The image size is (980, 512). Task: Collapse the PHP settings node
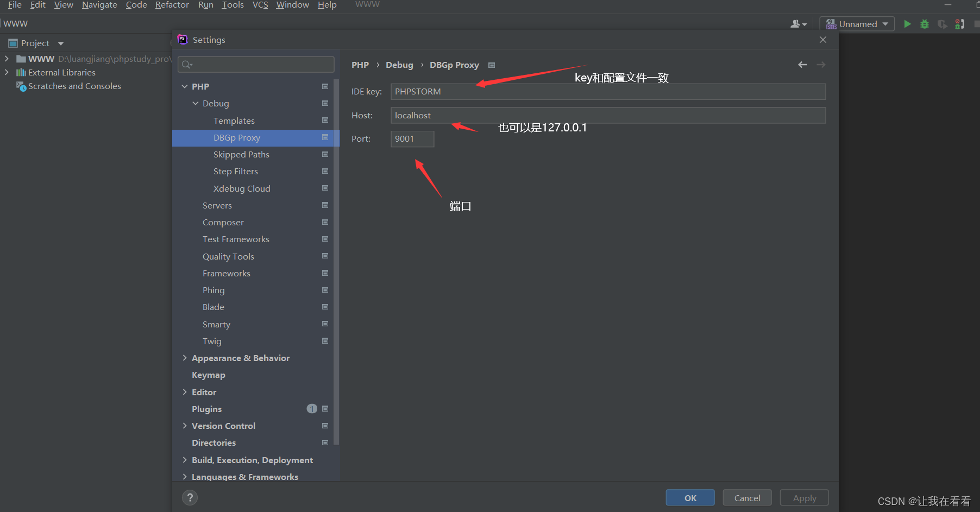[x=185, y=86]
